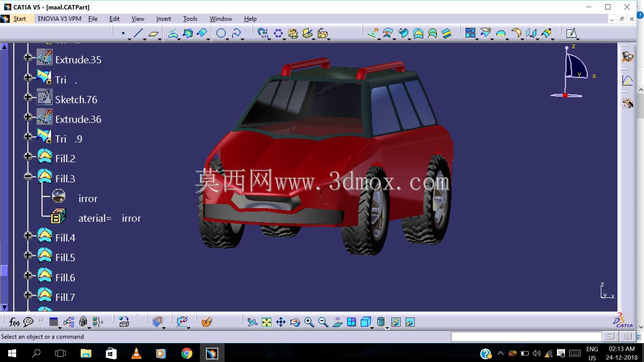Open the Sketcher tool
Screen dimensions: 644x362
click(x=571, y=33)
